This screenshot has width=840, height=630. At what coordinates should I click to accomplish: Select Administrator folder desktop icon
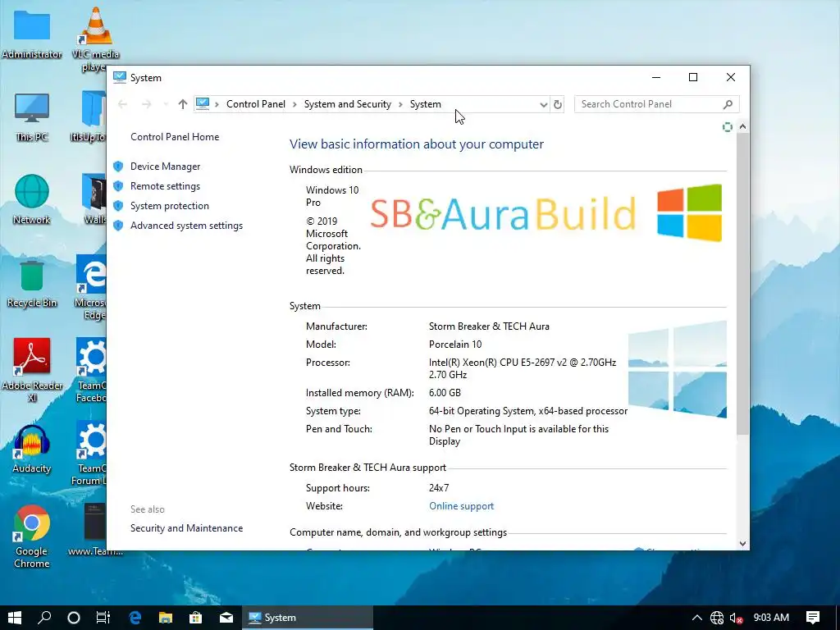click(x=32, y=34)
